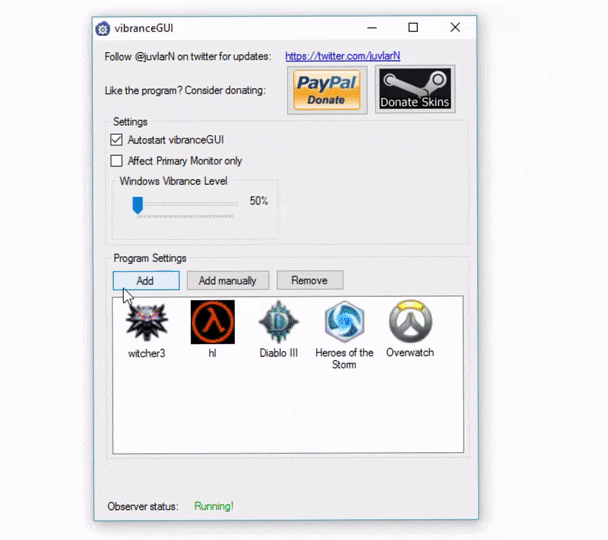Screen dimensions: 608x540
Task: Click the witcher3 label text
Action: pyautogui.click(x=147, y=354)
